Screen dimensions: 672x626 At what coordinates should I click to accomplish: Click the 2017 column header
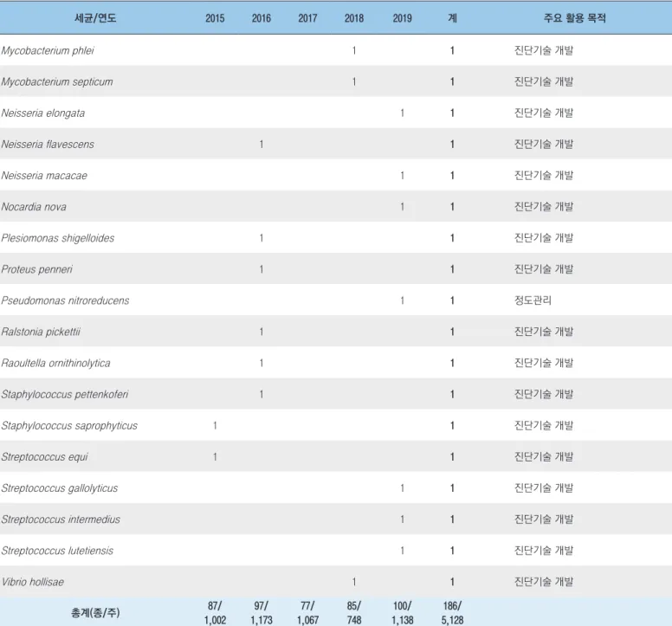(x=307, y=18)
